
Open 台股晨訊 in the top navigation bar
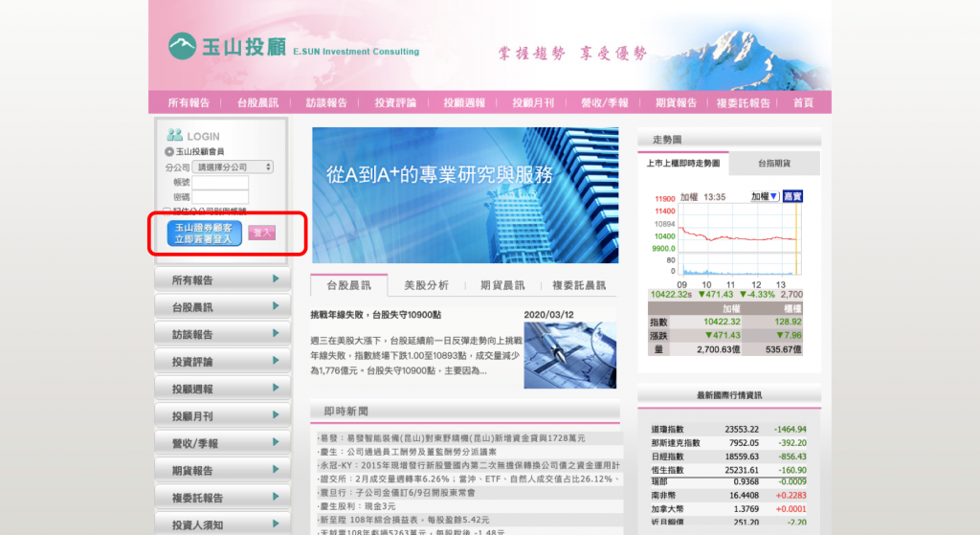click(257, 102)
